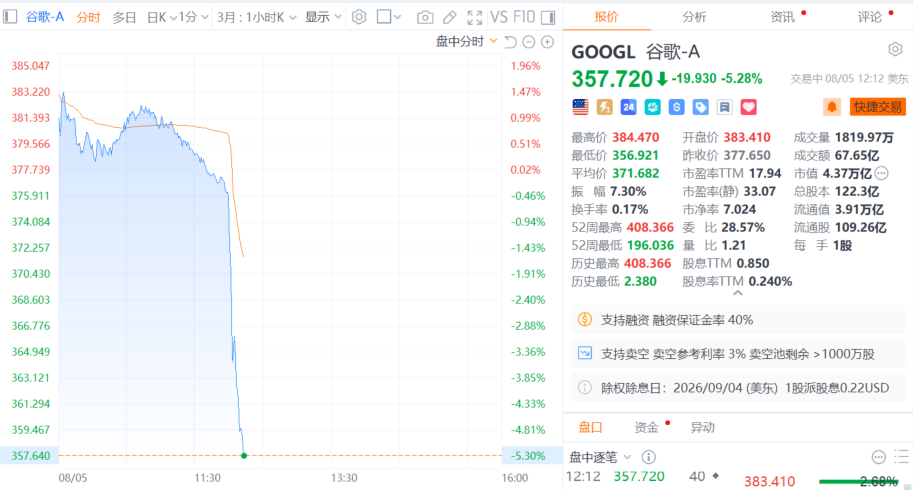Click the info icon beside 盘中逐笔
The width and height of the screenshot is (913, 490).
(x=648, y=457)
